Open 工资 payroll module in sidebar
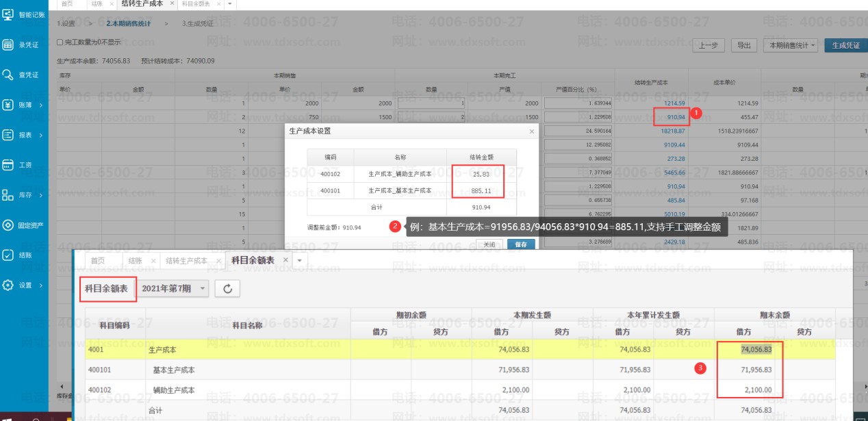 (x=25, y=165)
